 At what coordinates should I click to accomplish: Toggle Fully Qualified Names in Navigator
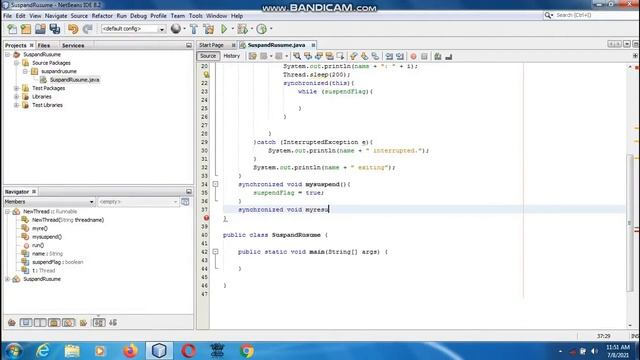(x=83, y=323)
